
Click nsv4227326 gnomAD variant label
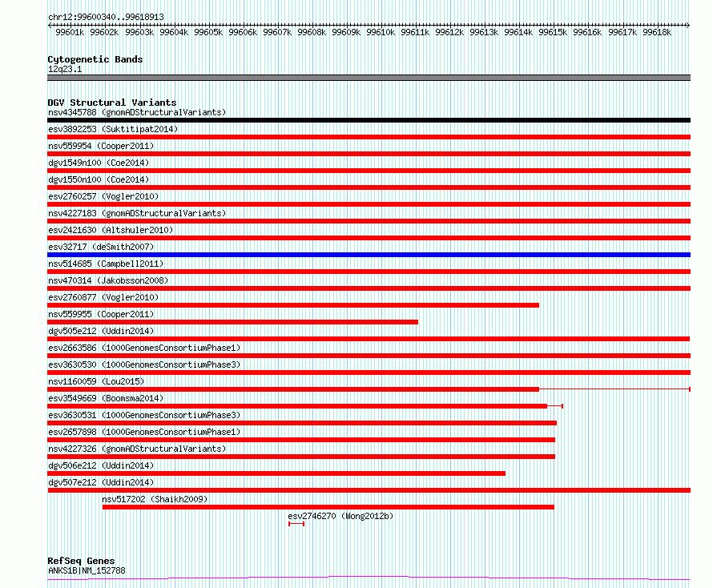137,449
